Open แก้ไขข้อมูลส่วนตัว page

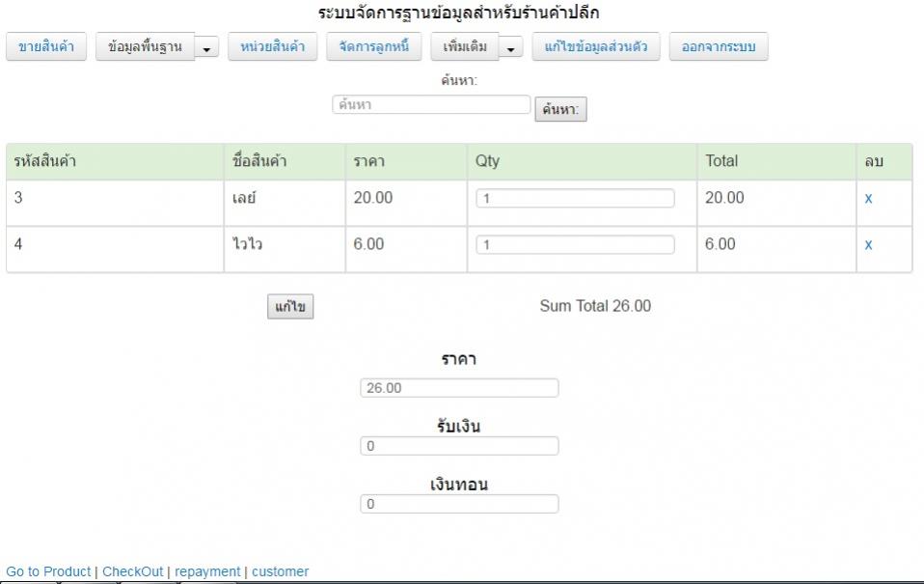tap(596, 46)
